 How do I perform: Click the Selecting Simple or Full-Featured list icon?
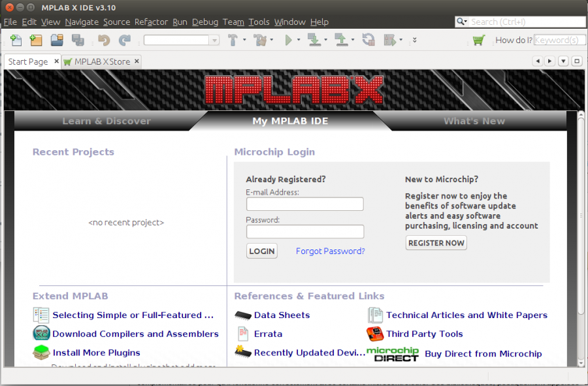pyautogui.click(x=41, y=315)
